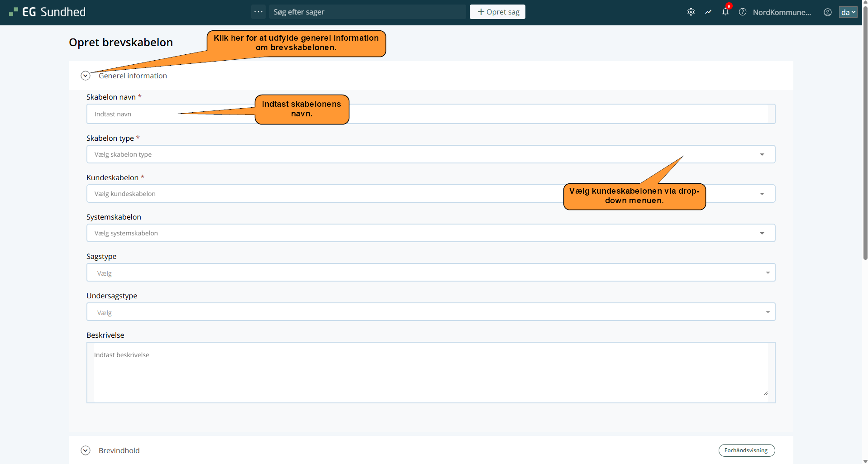Click the Opret sag button
This screenshot has width=868, height=464.
tap(497, 12)
